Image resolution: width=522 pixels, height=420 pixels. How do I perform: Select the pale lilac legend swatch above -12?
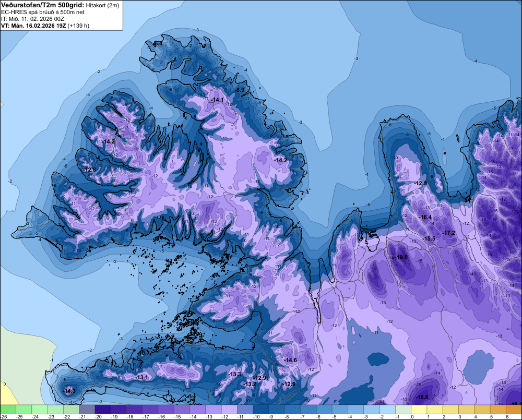[x=229, y=409]
